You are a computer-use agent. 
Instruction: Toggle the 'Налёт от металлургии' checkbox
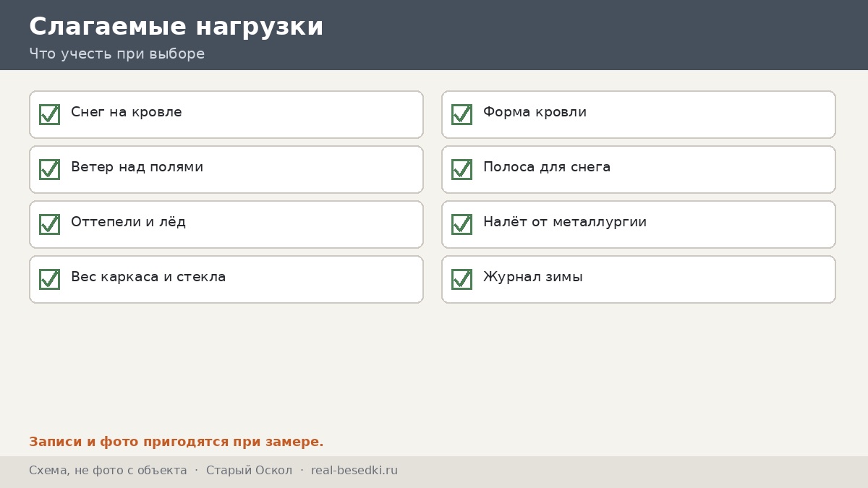[461, 224]
